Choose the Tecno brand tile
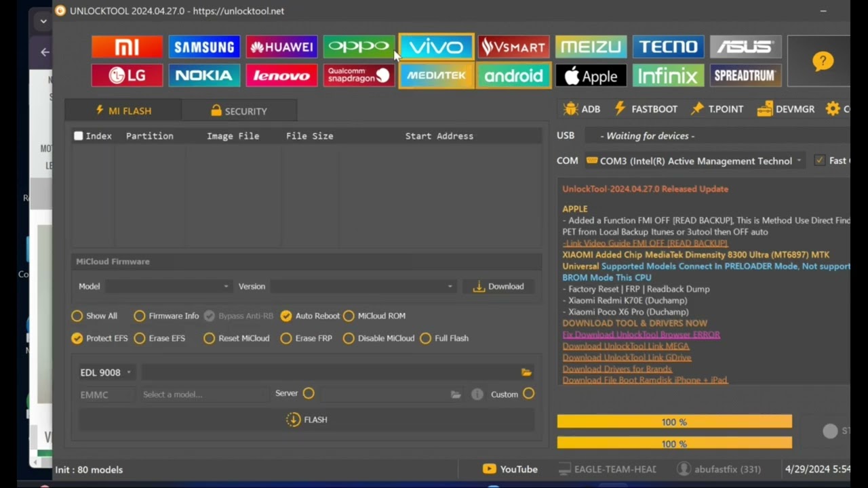 [x=668, y=47]
